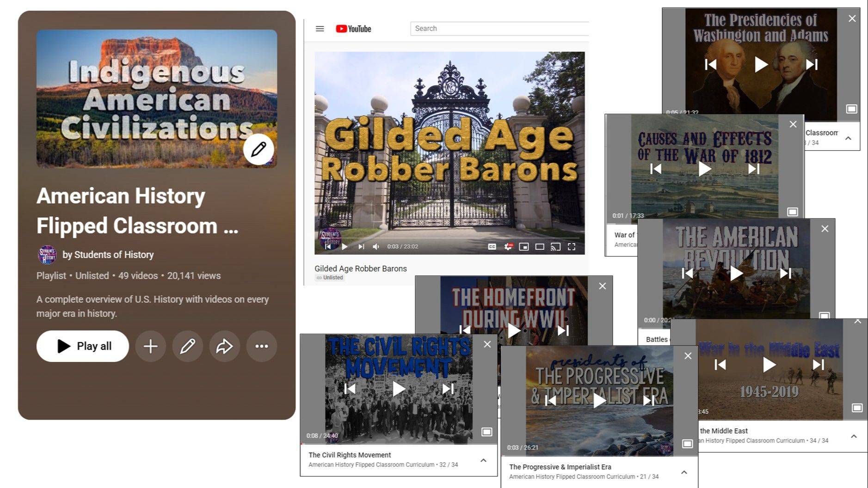Viewport: 868px width, 488px height.
Task: Edit the playlist cover thumbnail
Action: (259, 149)
